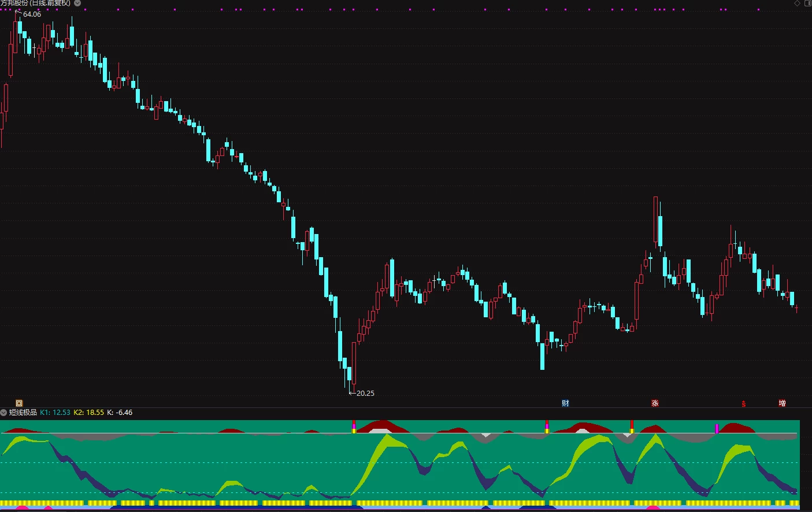Viewport: 812px width, 512px height.
Task: Click the orange square marker at bottom left
Action: 19,403
